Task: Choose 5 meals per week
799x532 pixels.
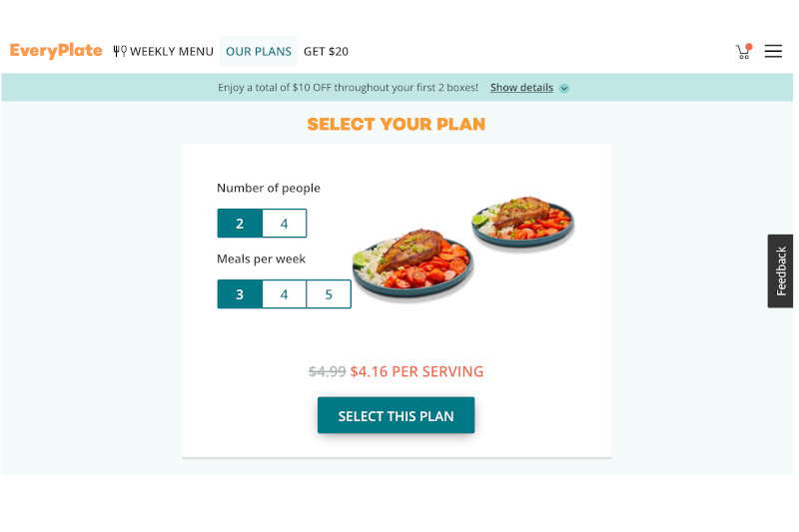Action: point(329,294)
